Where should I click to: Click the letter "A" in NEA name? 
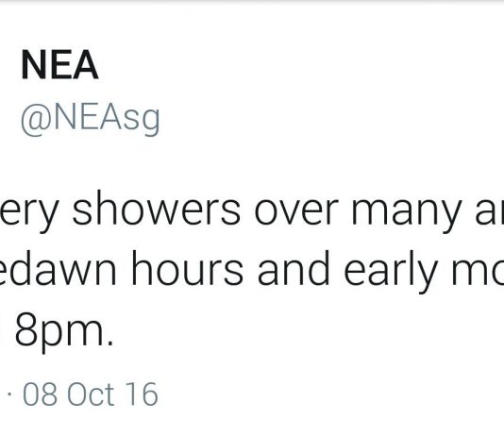(85, 65)
